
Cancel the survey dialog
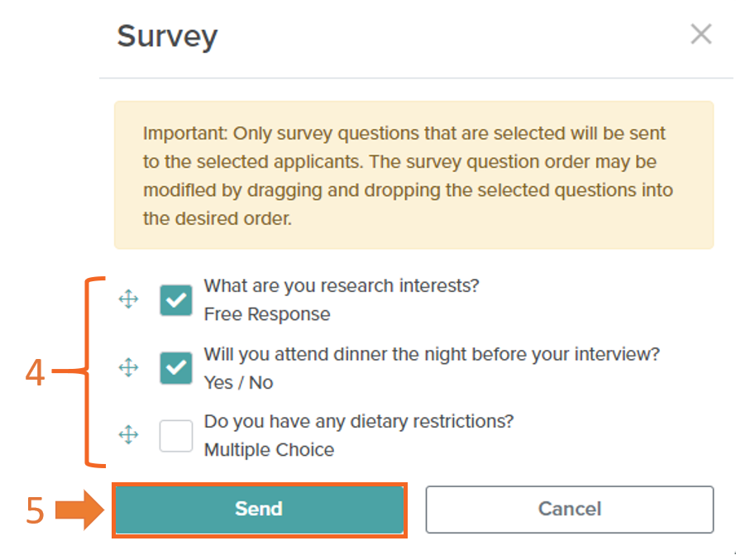pyautogui.click(x=570, y=510)
